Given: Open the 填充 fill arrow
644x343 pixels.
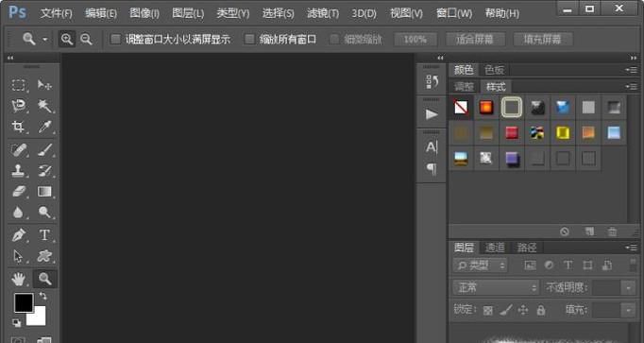Looking at the screenshot, I should [628, 310].
